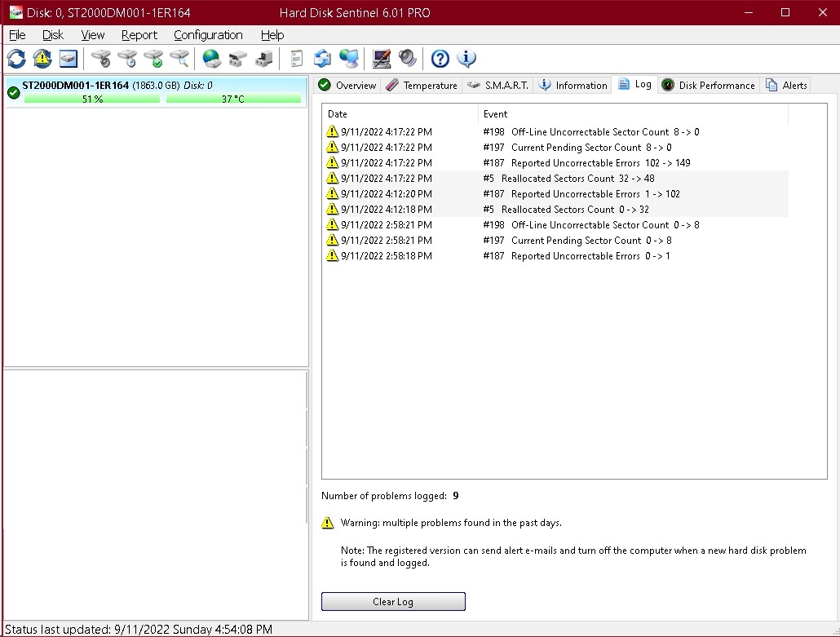Click the date '9/11/2022 2:58:18 PM'
Image resolution: width=840 pixels, height=637 pixels.
(387, 256)
